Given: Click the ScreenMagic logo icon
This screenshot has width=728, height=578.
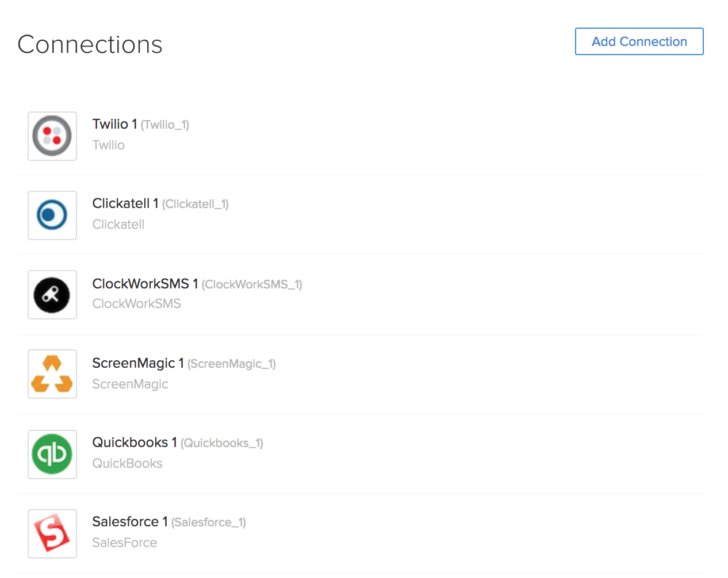Looking at the screenshot, I should (52, 374).
